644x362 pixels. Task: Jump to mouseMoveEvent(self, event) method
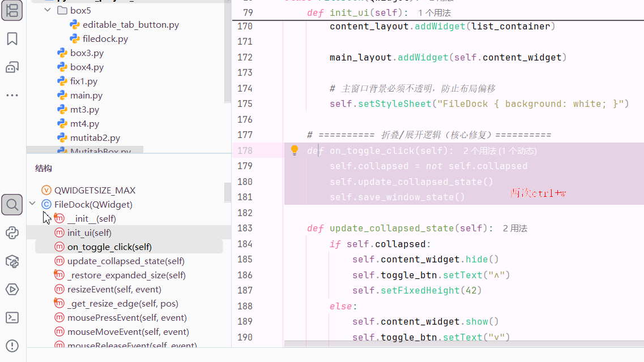point(128,331)
